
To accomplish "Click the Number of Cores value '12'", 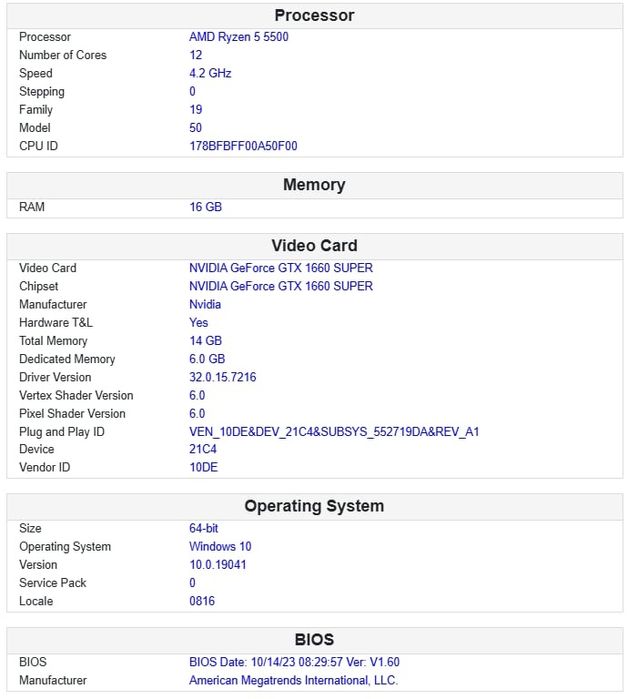I will (x=195, y=55).
